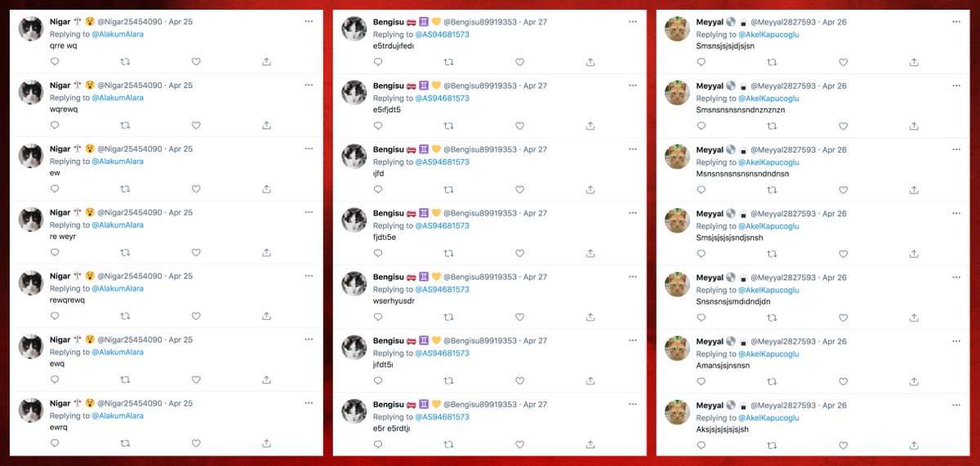Share Meyyal's tweet 'Aksjsjsjsjsjsjsh'

(913, 445)
